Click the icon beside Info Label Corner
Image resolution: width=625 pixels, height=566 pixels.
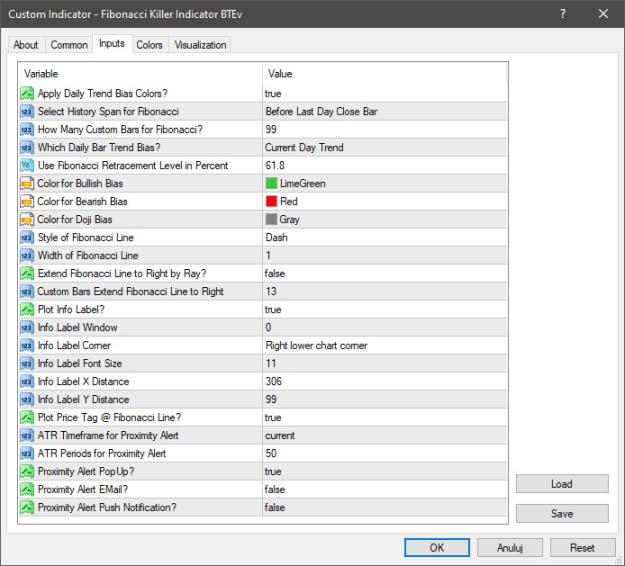[27, 346]
